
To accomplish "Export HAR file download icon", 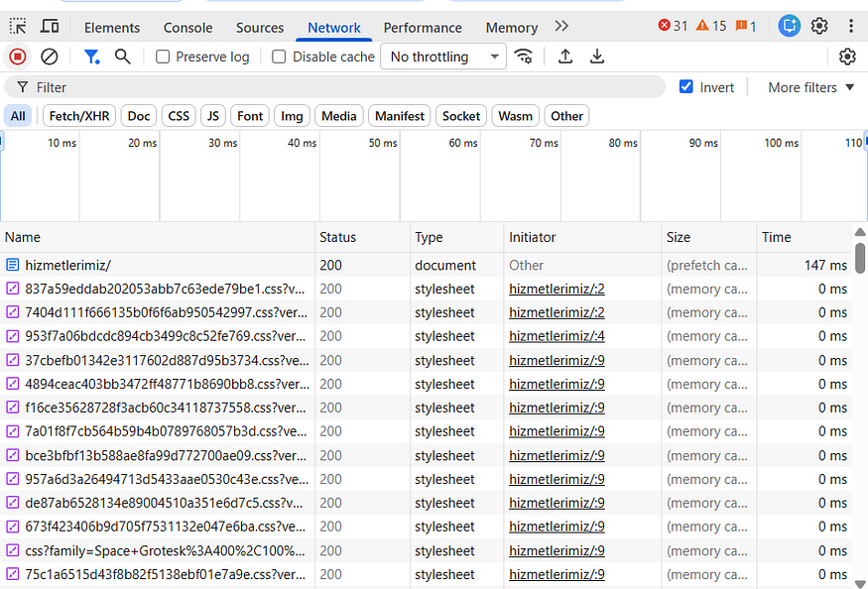I will click(x=597, y=57).
